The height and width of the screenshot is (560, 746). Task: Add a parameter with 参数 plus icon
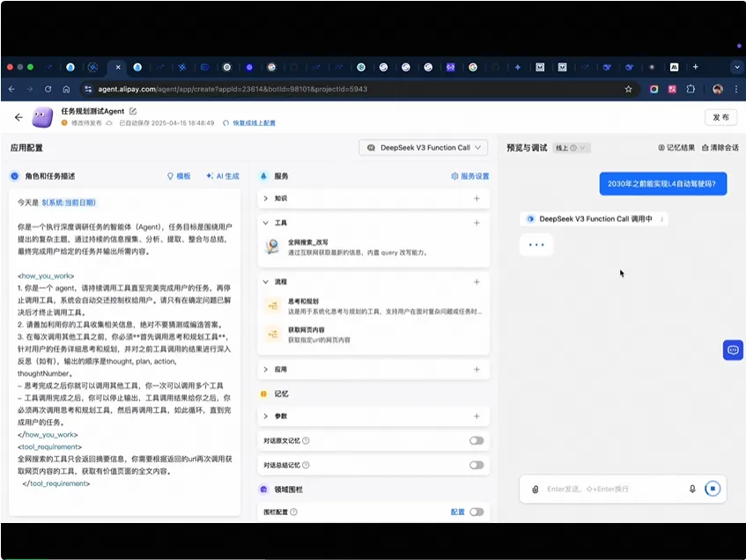476,416
